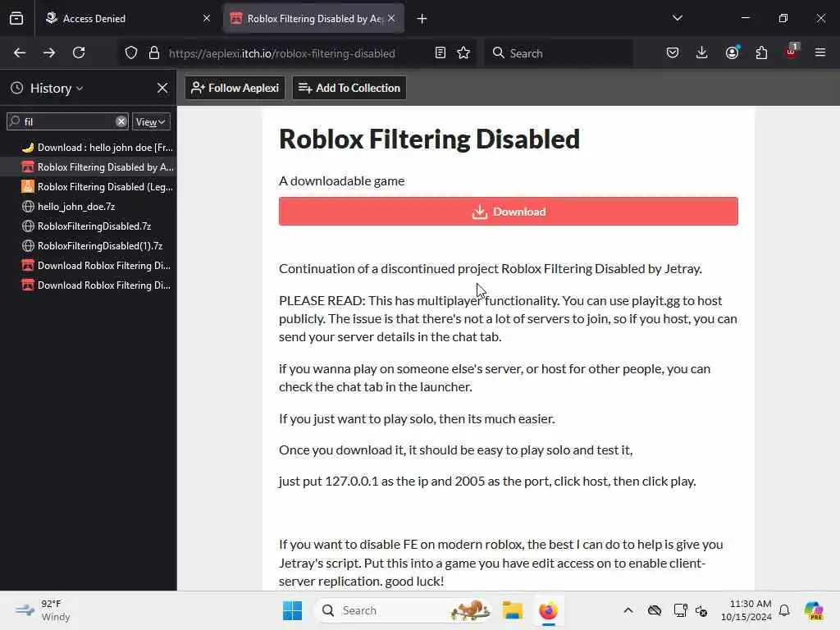The height and width of the screenshot is (630, 840).
Task: Open Firefox View icon
Action: click(16, 18)
